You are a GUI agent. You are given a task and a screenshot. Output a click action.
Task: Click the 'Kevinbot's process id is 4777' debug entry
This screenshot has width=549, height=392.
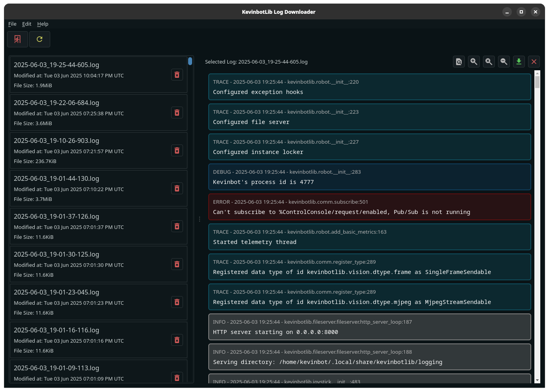click(x=370, y=177)
